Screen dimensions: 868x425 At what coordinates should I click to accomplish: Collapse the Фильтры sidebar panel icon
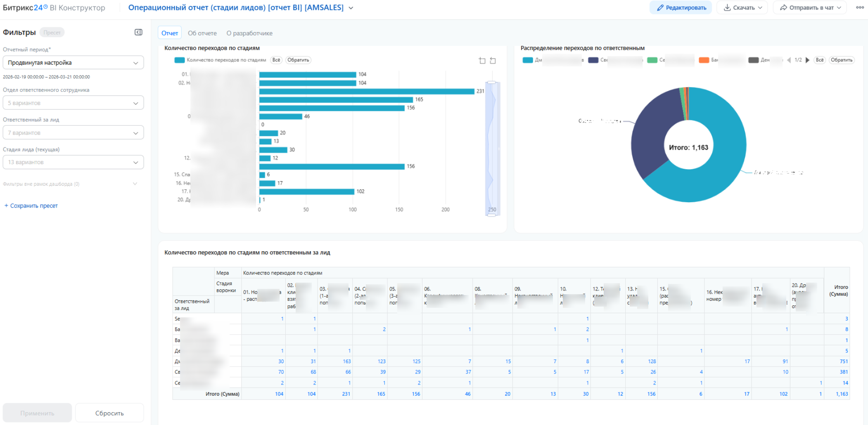coord(138,32)
